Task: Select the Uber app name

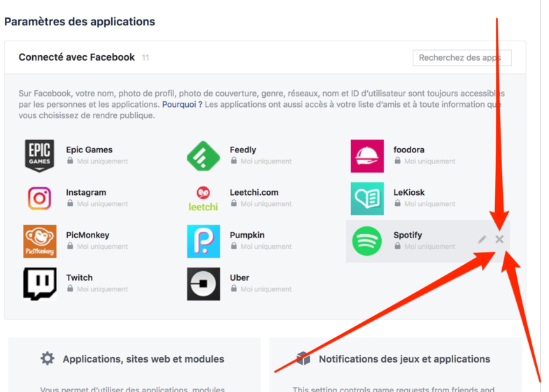Action: pyautogui.click(x=239, y=277)
